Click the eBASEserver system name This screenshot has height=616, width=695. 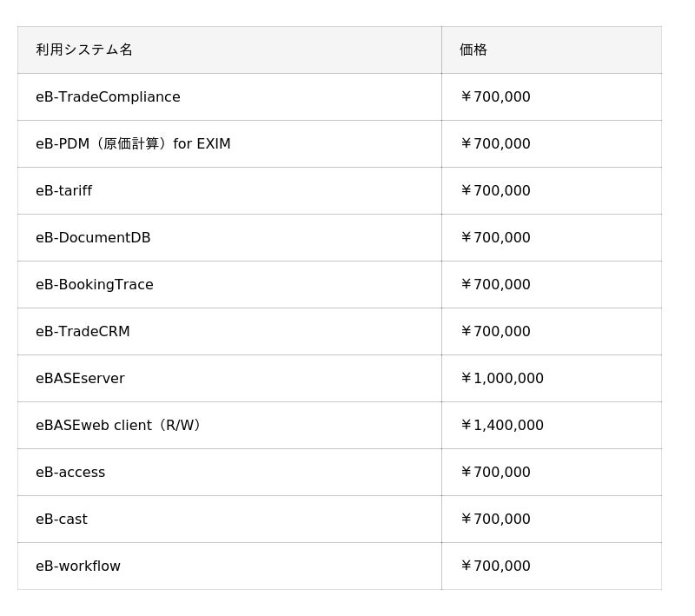tap(80, 378)
